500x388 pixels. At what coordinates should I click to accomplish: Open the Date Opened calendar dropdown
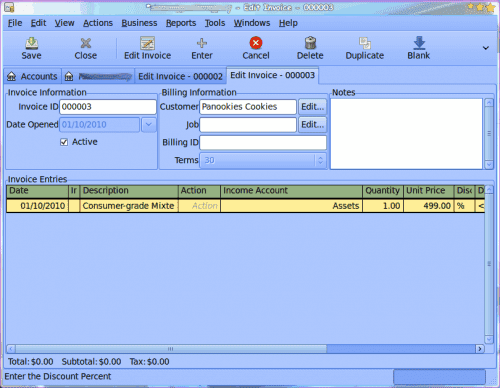tap(149, 125)
